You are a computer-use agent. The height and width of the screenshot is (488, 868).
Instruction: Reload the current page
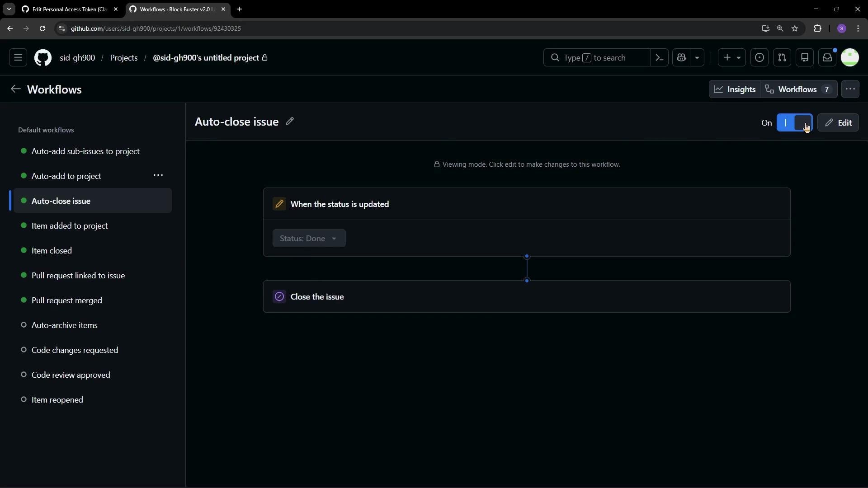click(x=42, y=28)
